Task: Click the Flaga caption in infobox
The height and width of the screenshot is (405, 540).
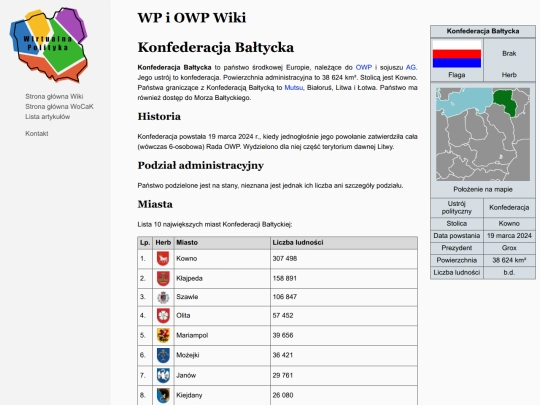Action: (457, 75)
